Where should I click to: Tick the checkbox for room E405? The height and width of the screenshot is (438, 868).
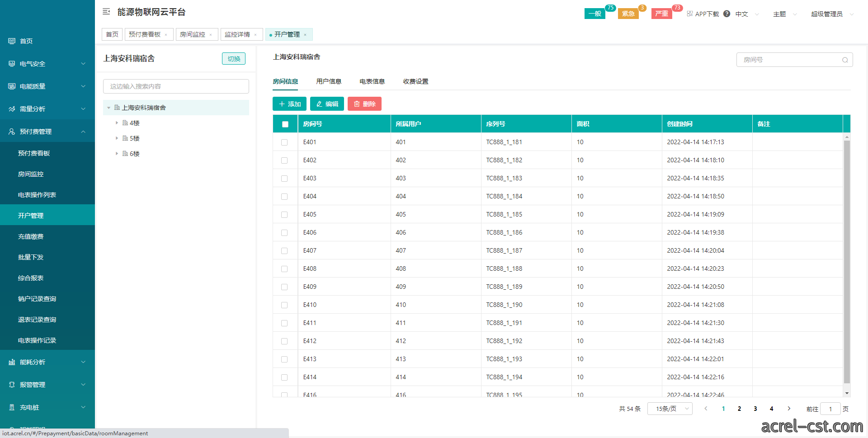point(284,214)
